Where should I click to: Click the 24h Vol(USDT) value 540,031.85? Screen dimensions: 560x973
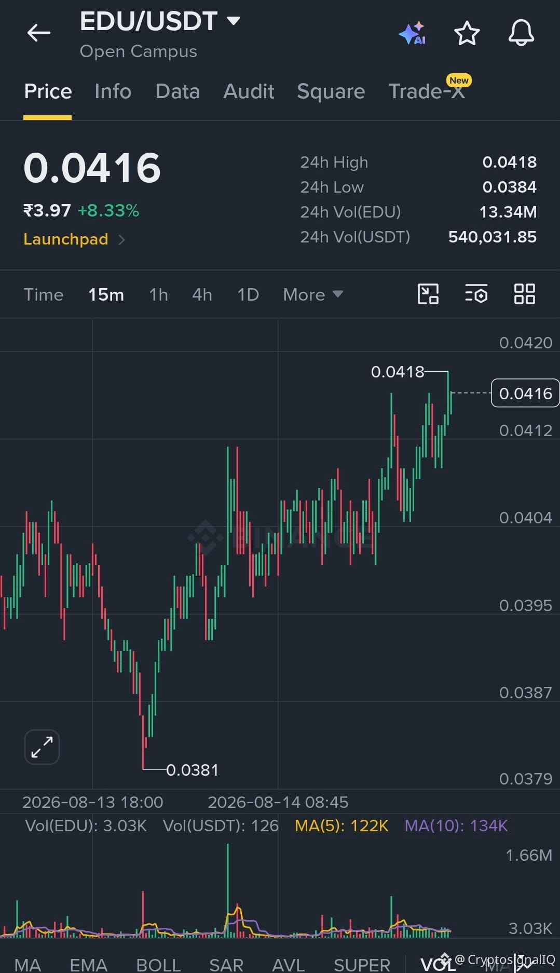pyautogui.click(x=493, y=237)
